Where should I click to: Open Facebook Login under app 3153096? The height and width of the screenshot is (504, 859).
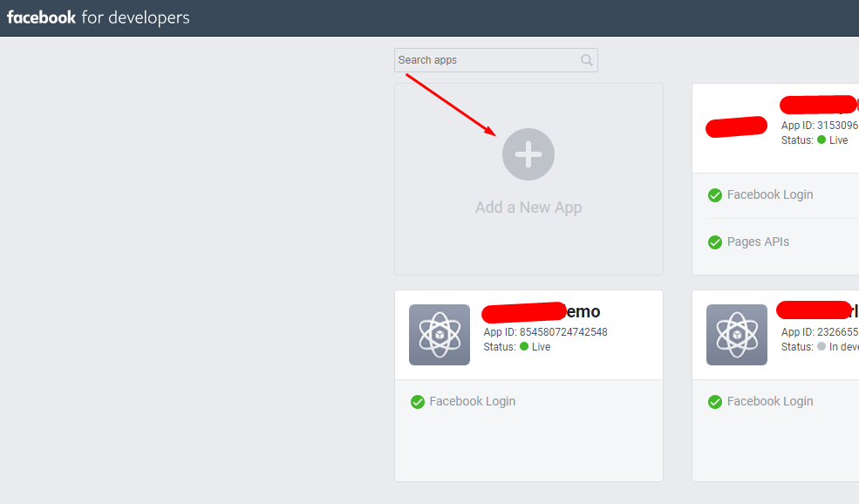(770, 195)
